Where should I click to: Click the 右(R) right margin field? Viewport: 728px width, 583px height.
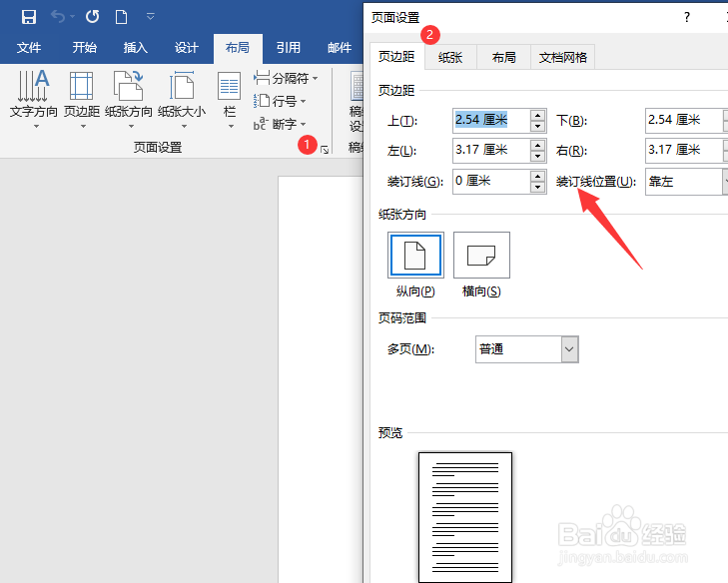tap(685, 151)
